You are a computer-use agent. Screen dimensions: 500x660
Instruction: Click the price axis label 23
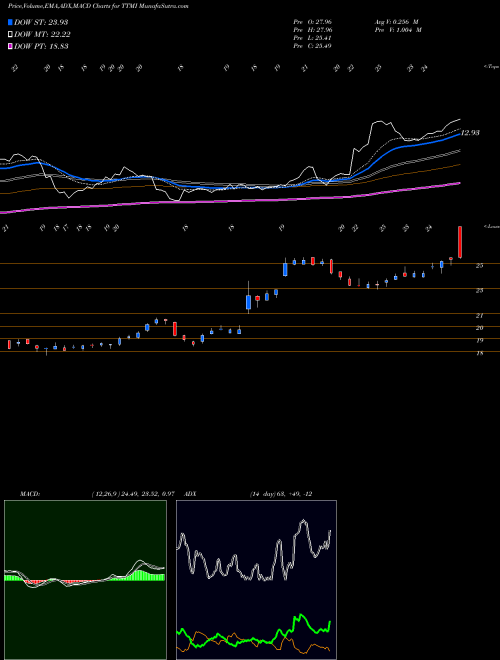(479, 290)
